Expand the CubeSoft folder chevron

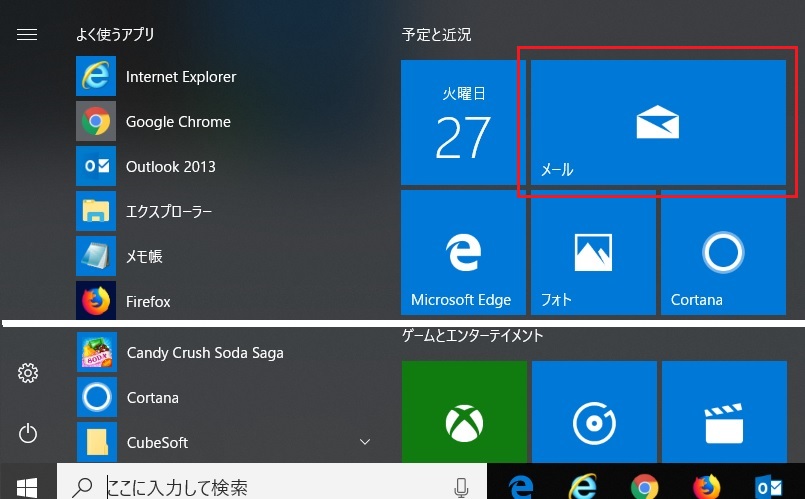(x=365, y=441)
